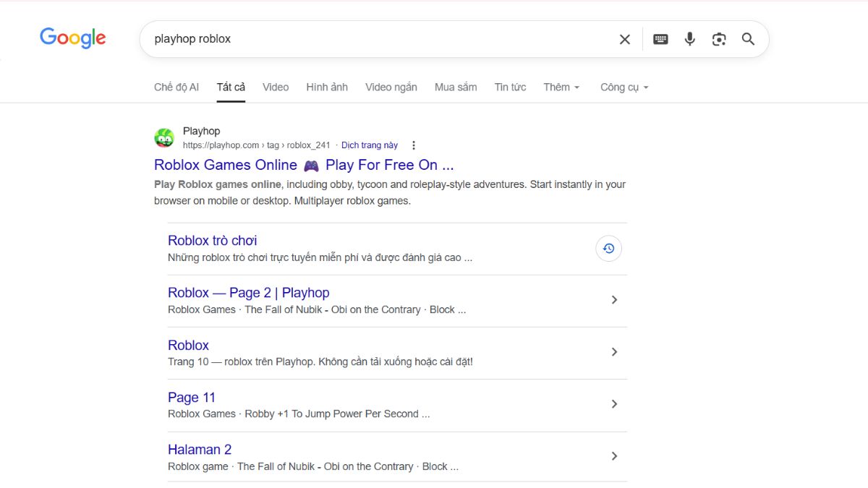Switch to the Hình ảnh tab

pos(327,87)
